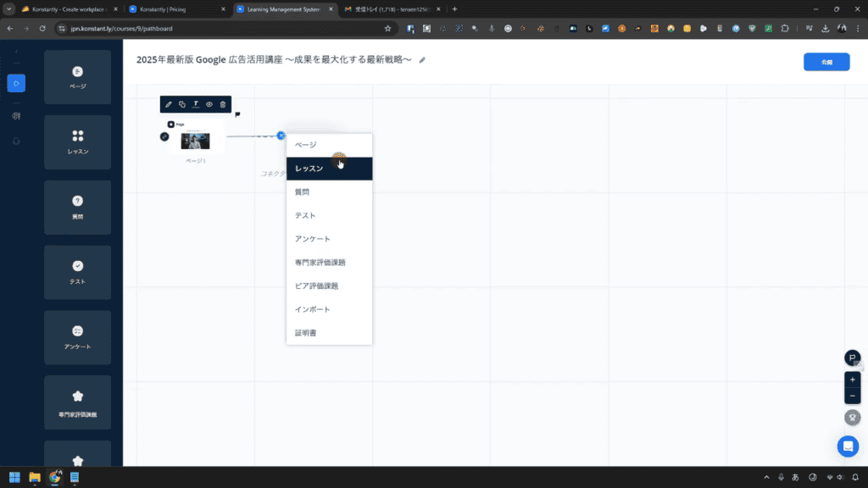Choose 専門家評価課題 from the popup menu
Image resolution: width=868 pixels, height=488 pixels.
330,263
